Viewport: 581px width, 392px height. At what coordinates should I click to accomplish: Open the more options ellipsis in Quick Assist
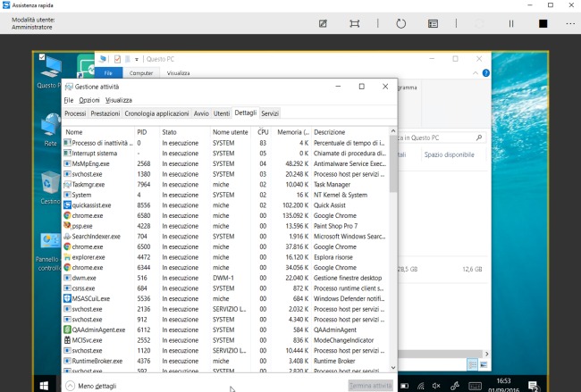coord(570,24)
